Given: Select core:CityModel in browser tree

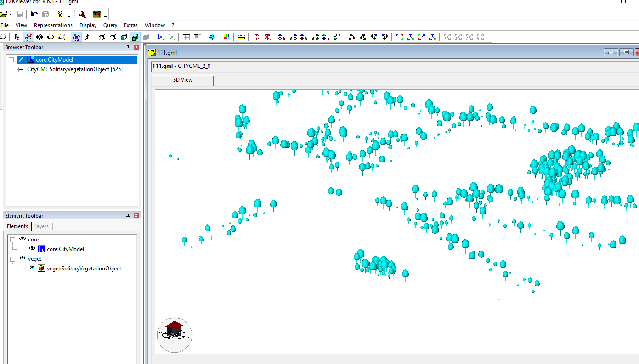Looking at the screenshot, I should tap(54, 60).
